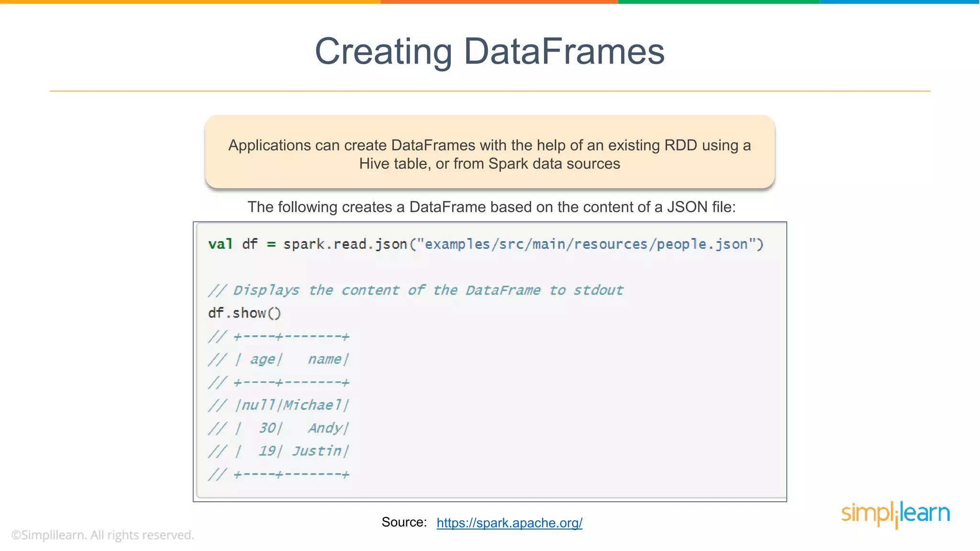This screenshot has height=551, width=980.
Task: Click the Source label text
Action: [x=404, y=522]
